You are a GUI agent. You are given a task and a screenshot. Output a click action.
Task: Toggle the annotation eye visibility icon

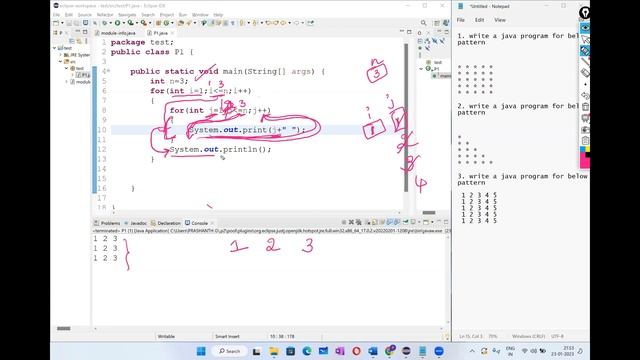pos(585,28)
